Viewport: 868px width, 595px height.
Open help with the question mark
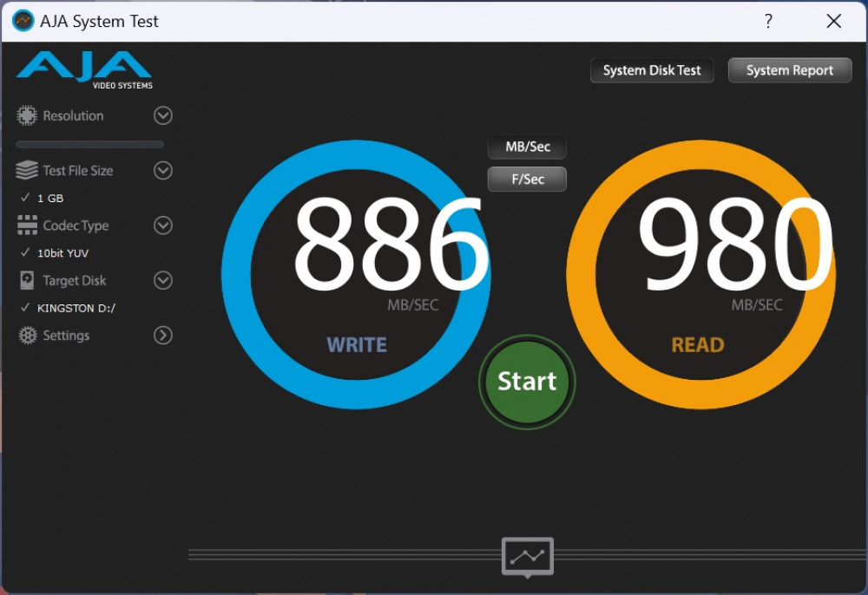pos(768,21)
